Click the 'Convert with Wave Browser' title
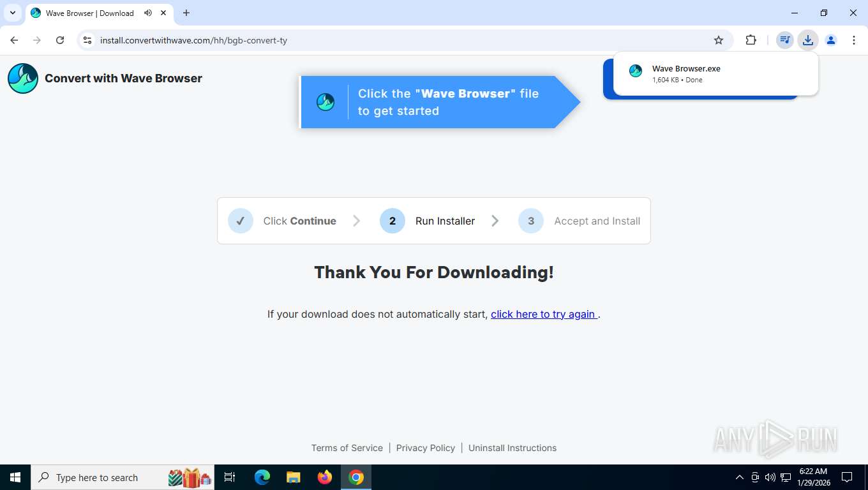This screenshot has height=490, width=868. [x=123, y=78]
